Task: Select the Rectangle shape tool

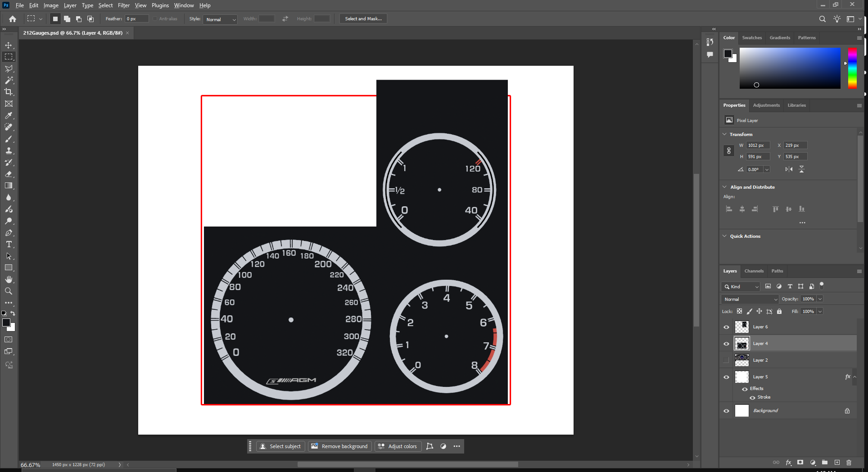Action: click(x=9, y=268)
